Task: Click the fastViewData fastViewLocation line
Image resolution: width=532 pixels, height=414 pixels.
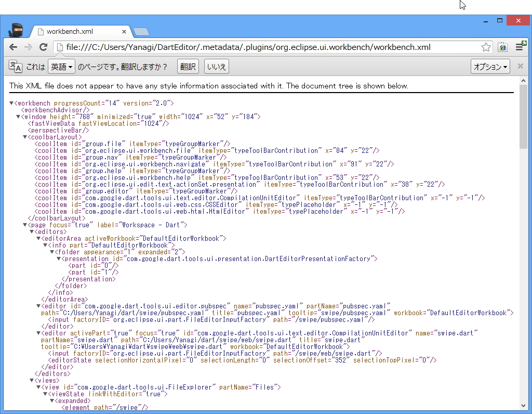Action: [98, 124]
